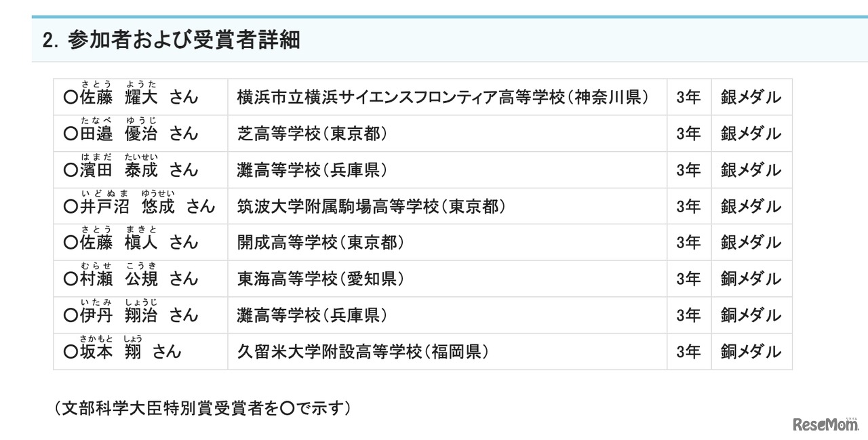Select the 芝高等学校(東京都) cell
The height and width of the screenshot is (440, 868).
[x=312, y=134]
